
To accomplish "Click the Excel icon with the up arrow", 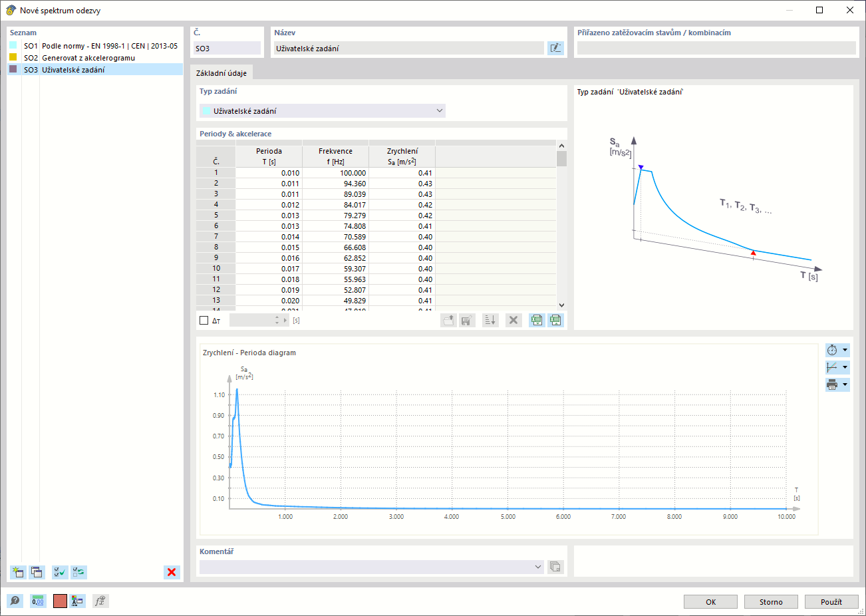I will pyautogui.click(x=555, y=320).
